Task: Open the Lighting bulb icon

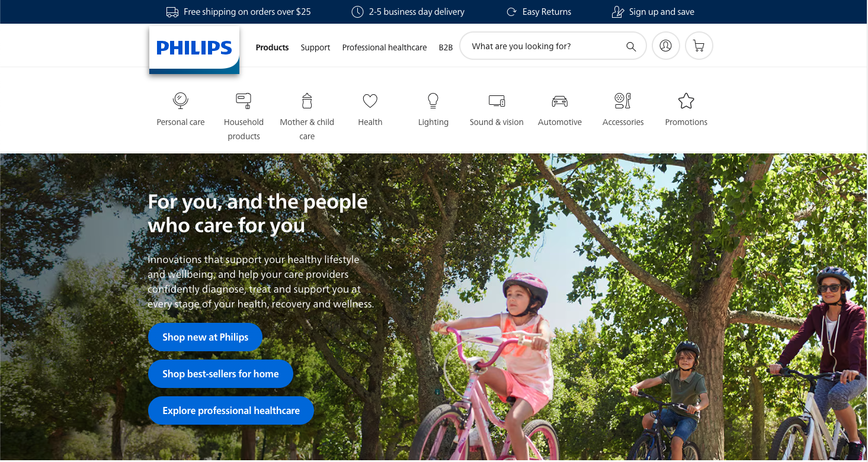Action: click(x=433, y=101)
